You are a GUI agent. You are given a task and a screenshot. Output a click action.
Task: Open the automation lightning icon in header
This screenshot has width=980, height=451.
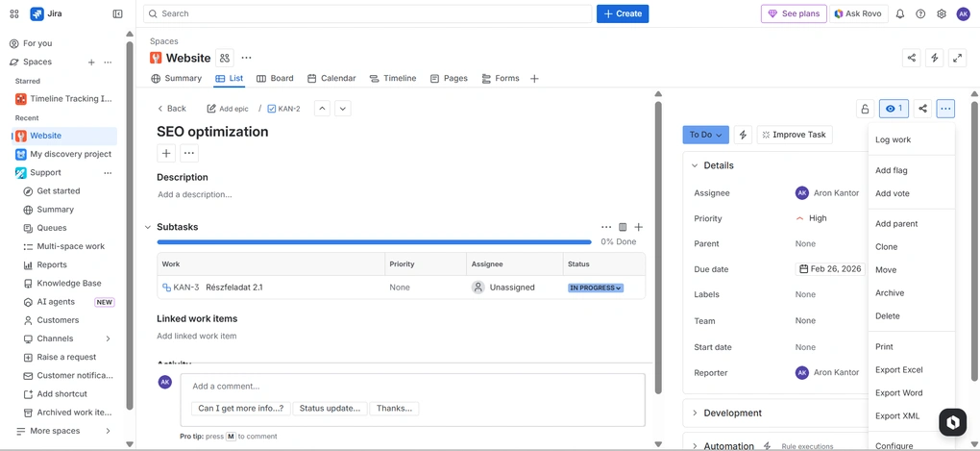pos(935,58)
